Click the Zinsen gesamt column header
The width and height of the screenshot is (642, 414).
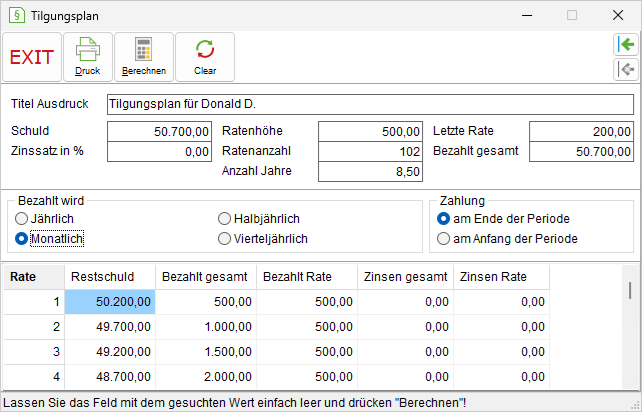tap(405, 277)
